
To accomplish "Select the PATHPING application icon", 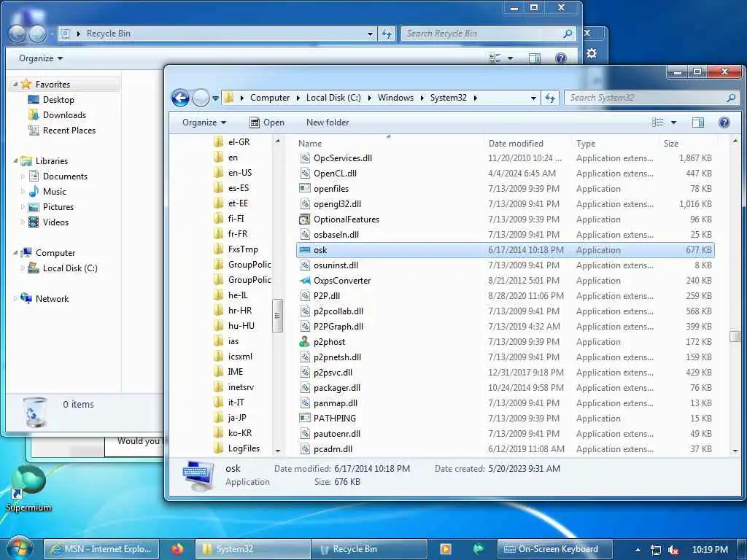I will [x=305, y=418].
